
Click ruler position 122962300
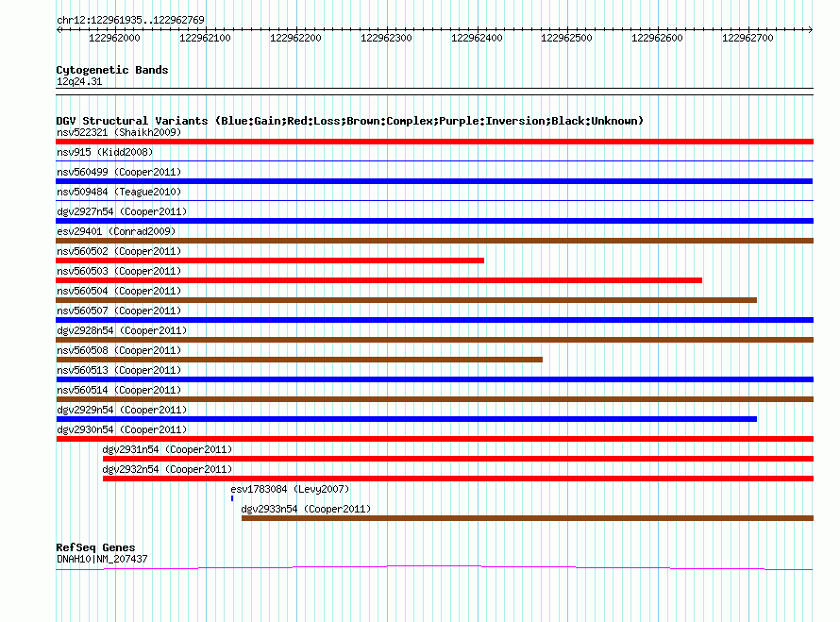[x=386, y=38]
